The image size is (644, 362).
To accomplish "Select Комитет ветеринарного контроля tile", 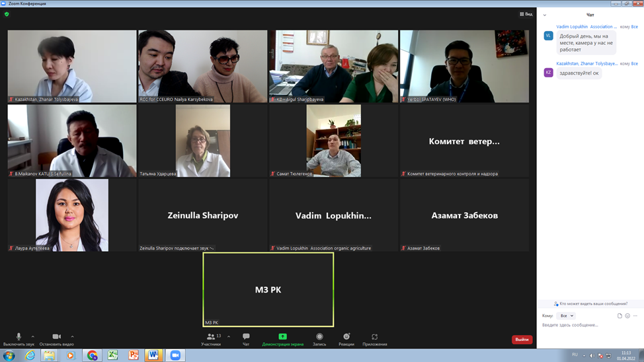I will [465, 141].
